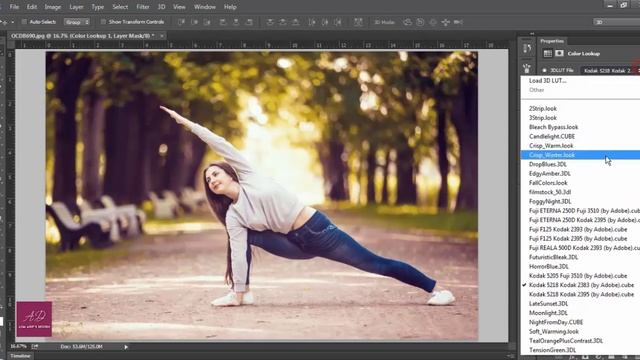
Task: Click the Distribute top edges icon
Action: 270,22
